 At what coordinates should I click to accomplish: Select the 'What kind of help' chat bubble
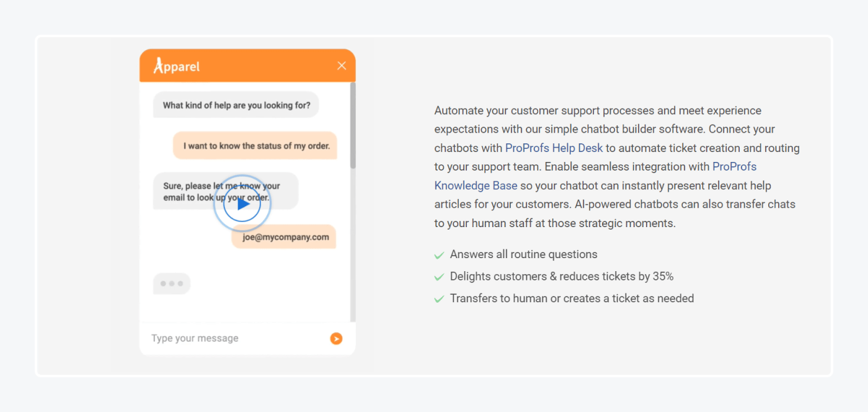click(x=236, y=105)
